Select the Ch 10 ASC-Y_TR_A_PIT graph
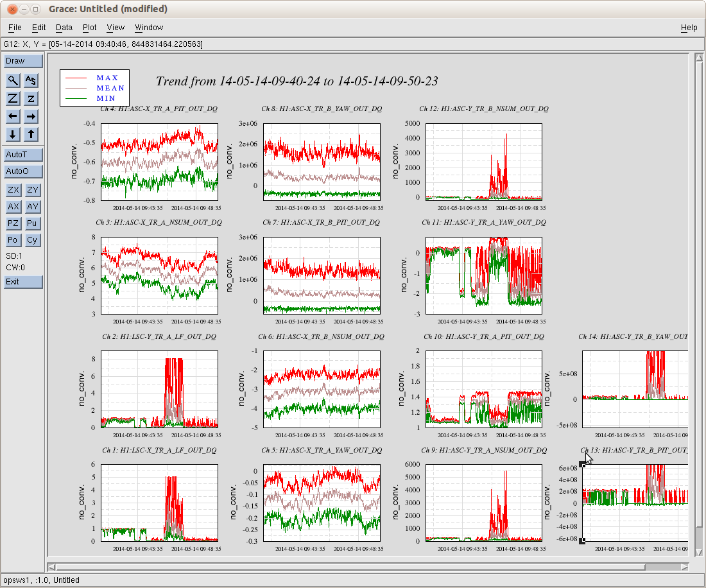This screenshot has width=706, height=588. [484, 390]
